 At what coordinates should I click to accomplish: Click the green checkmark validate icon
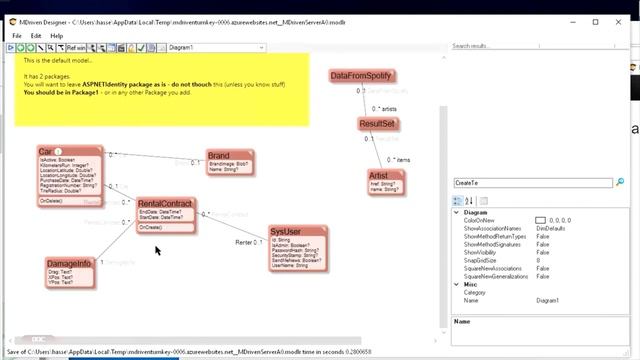[141, 48]
